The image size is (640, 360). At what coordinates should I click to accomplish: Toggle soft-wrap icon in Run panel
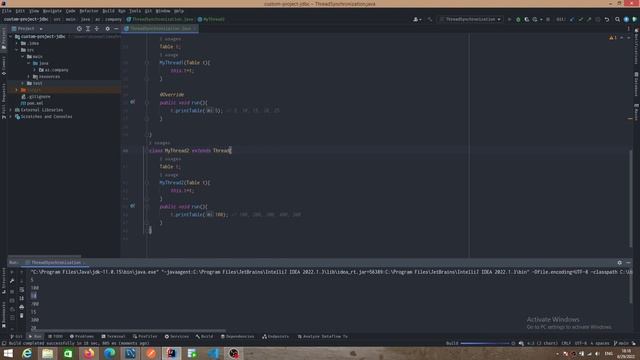coord(22,289)
